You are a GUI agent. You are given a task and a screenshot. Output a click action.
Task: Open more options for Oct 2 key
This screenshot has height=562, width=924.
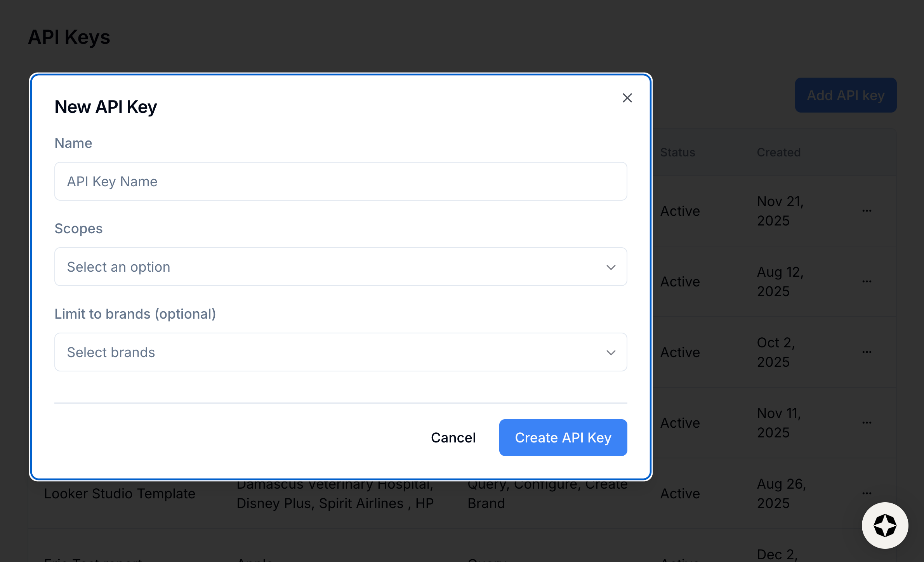tap(867, 352)
